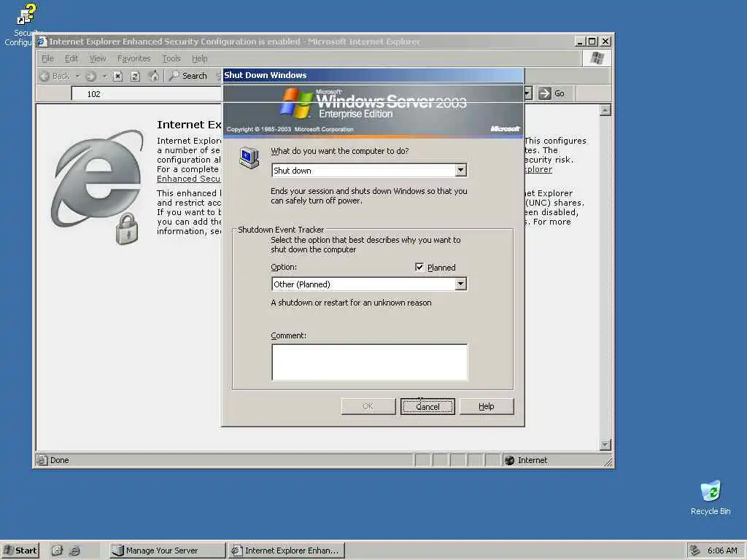
Task: Open the Back button history dropdown arrow
Action: point(77,76)
